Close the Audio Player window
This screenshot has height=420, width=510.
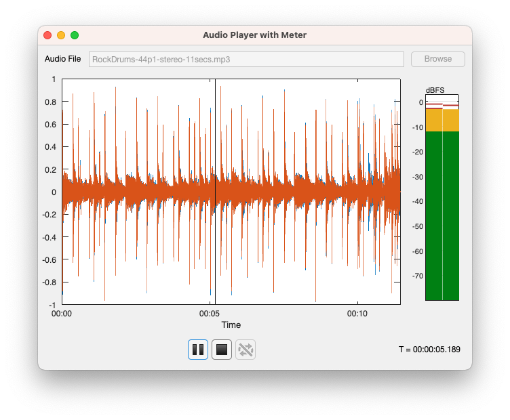tap(47, 35)
